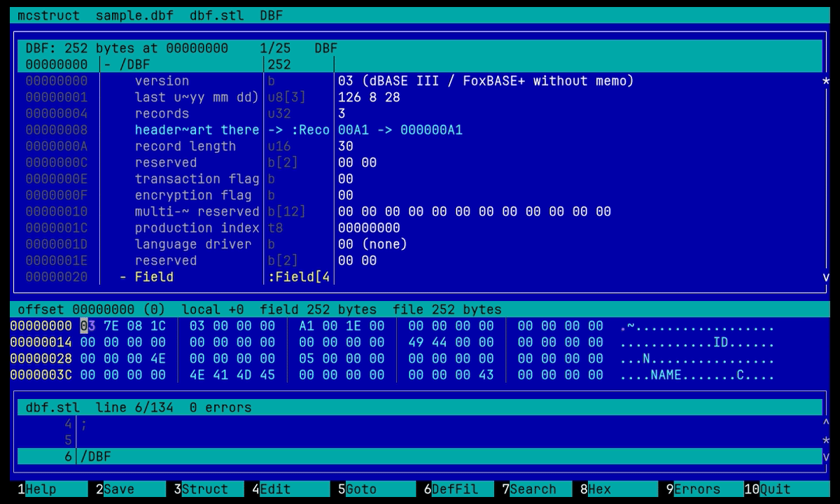
Task: Select the records field row
Action: click(419, 113)
